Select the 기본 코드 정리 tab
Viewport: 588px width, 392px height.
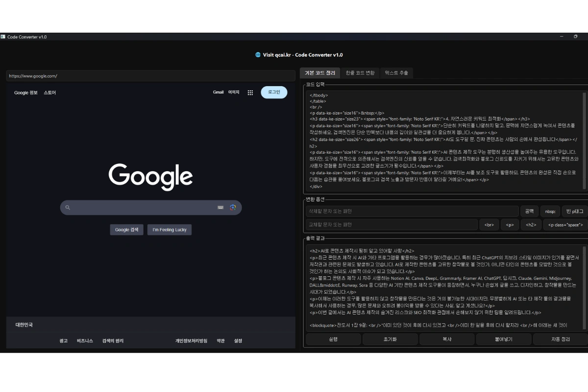(319, 73)
